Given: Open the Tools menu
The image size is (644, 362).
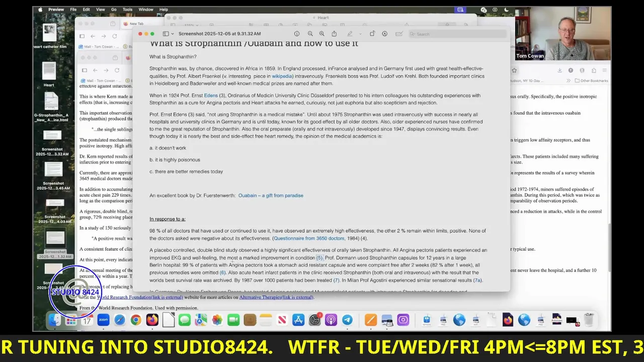Looking at the screenshot, I should [128, 10].
